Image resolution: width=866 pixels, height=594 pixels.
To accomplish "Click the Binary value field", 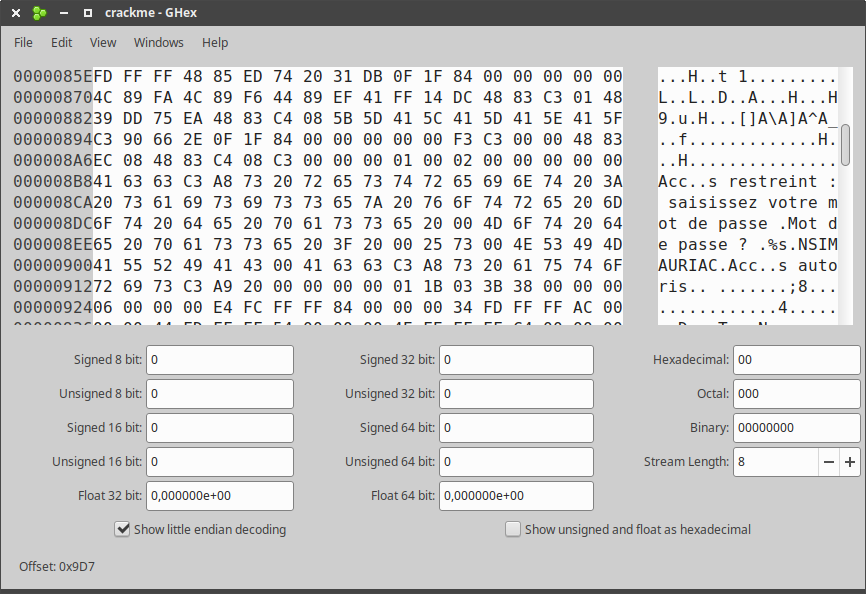I will (796, 428).
